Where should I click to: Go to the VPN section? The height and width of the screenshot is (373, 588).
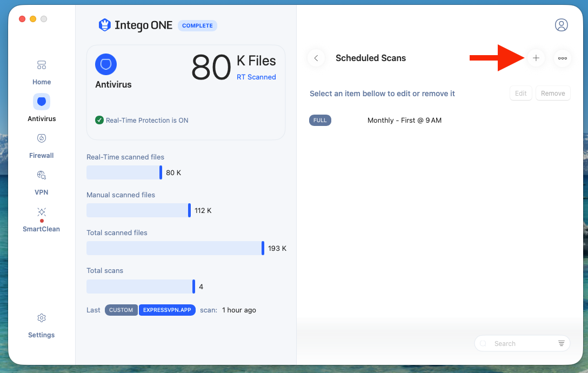click(41, 183)
